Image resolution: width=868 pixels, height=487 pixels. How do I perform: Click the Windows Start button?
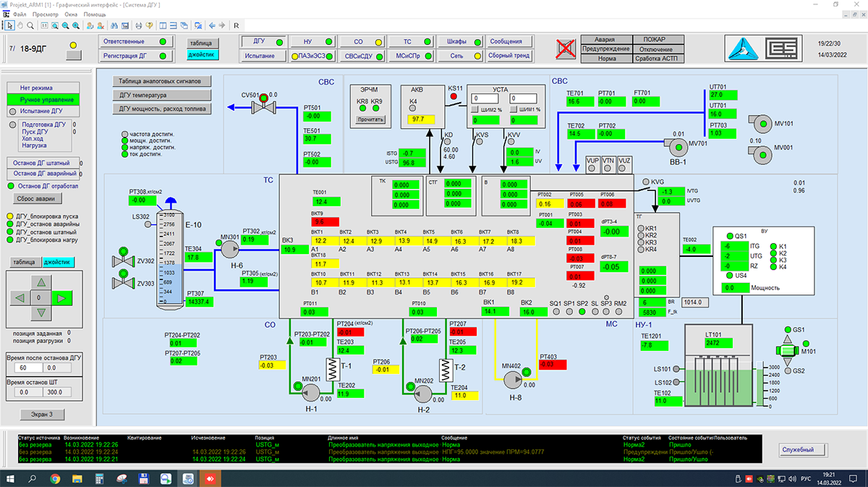12,478
